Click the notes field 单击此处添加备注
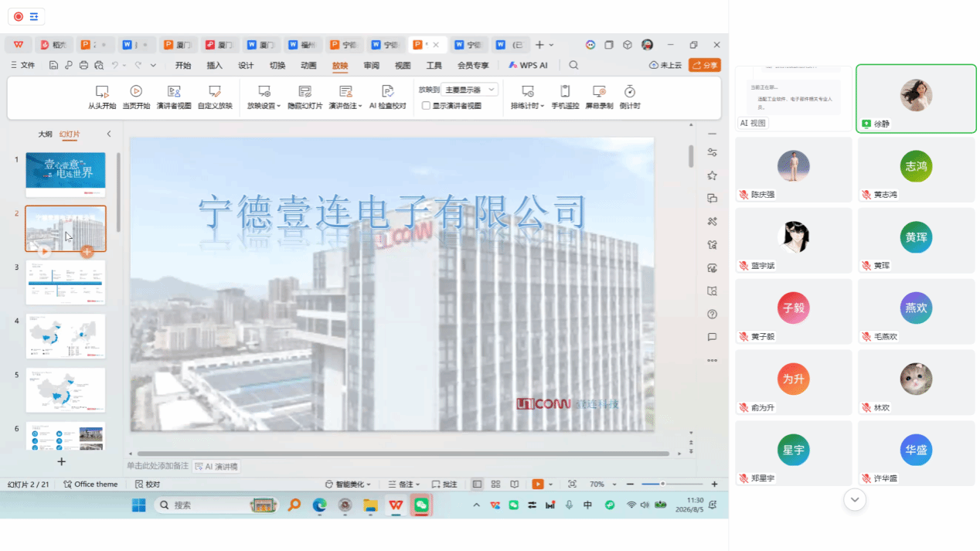The image size is (980, 551). (x=158, y=466)
